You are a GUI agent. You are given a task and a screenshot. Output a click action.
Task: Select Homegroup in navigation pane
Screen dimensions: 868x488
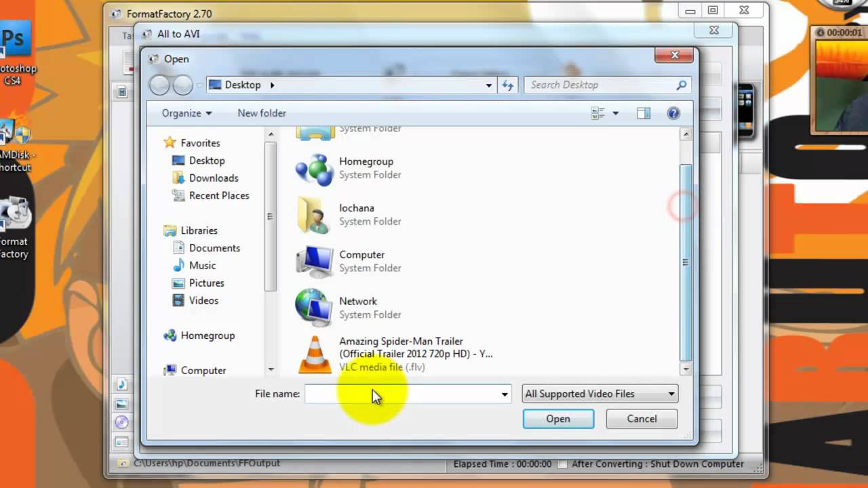208,335
